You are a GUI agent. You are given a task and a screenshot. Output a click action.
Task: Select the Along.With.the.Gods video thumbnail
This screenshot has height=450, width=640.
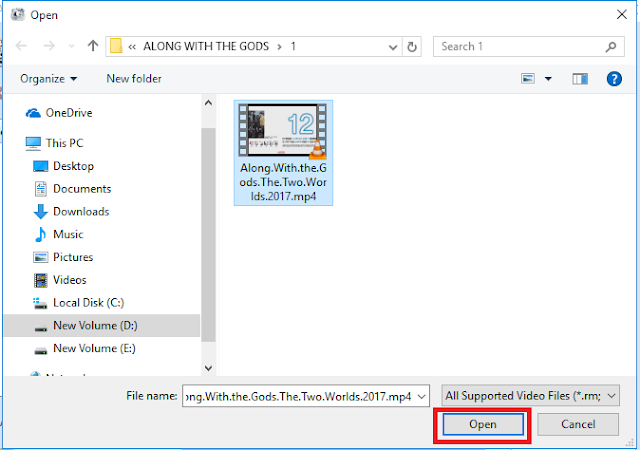click(x=283, y=131)
